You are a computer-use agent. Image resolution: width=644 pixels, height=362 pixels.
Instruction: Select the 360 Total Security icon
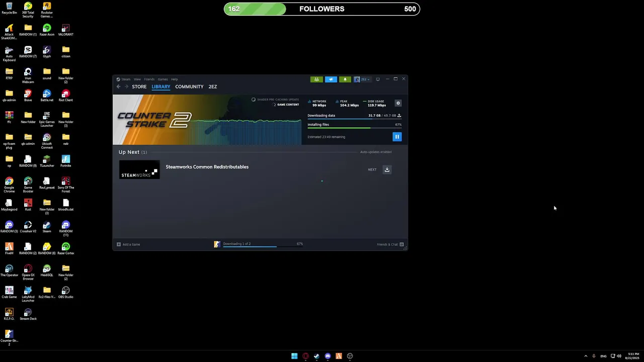tap(28, 10)
